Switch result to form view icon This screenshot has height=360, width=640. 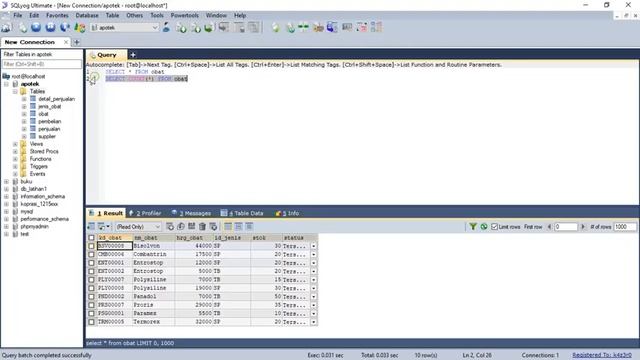[x=239, y=227]
